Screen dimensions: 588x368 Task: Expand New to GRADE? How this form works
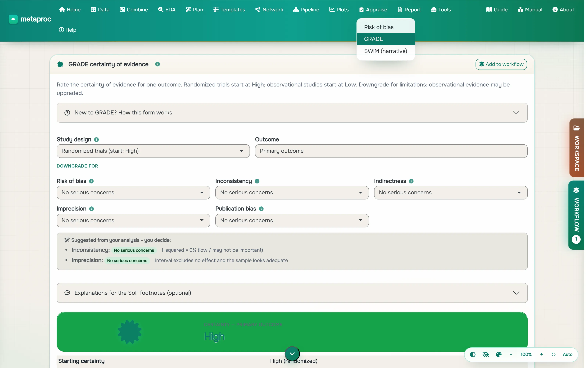pyautogui.click(x=292, y=113)
